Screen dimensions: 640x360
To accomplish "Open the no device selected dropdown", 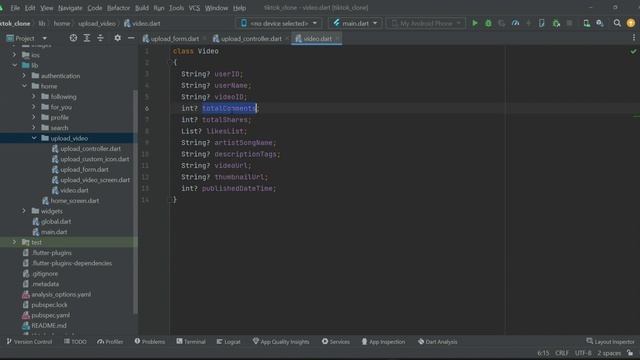I will coord(279,23).
